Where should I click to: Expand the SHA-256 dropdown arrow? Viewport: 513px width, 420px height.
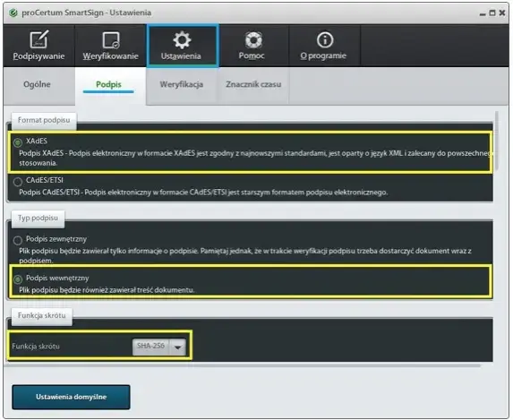point(177,347)
